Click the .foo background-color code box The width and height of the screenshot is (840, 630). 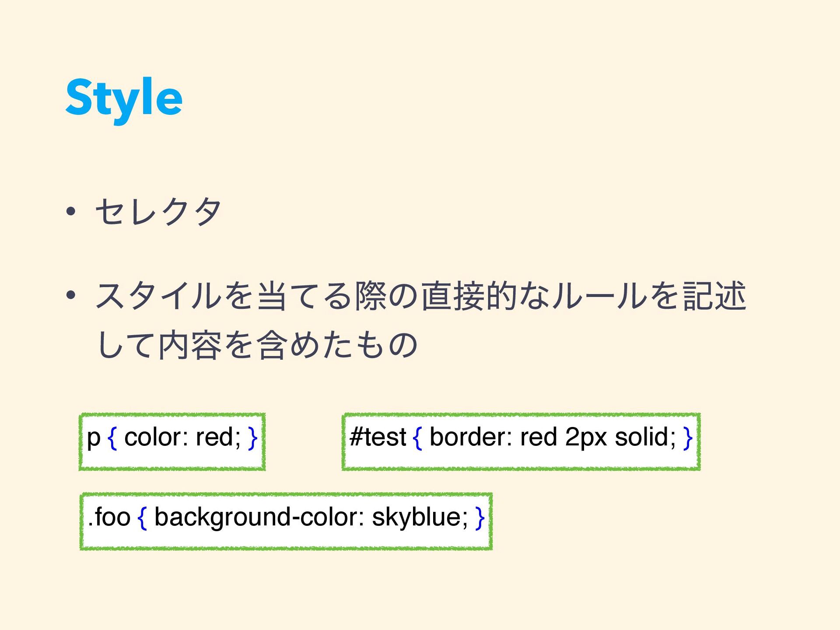click(286, 521)
